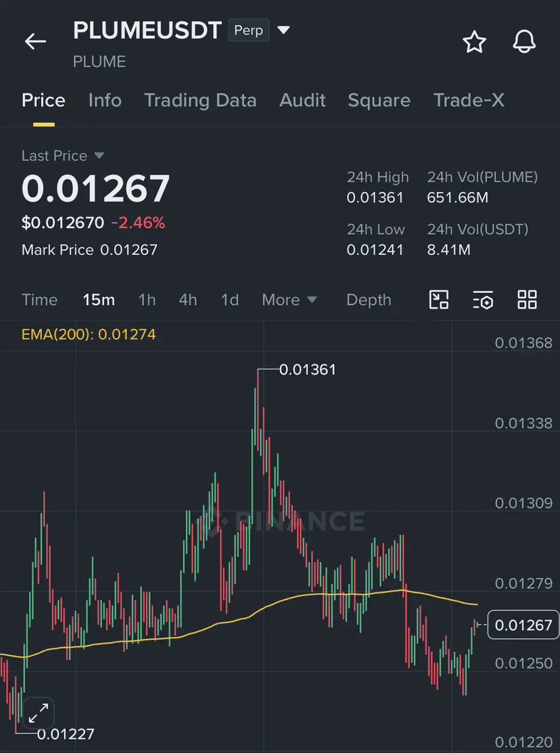Select the 1d chart interval

[229, 300]
